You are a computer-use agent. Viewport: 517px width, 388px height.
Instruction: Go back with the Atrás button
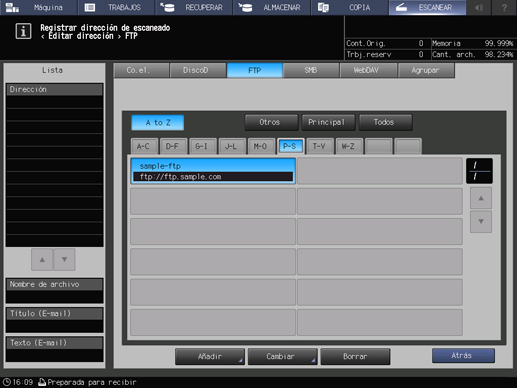pos(463,356)
